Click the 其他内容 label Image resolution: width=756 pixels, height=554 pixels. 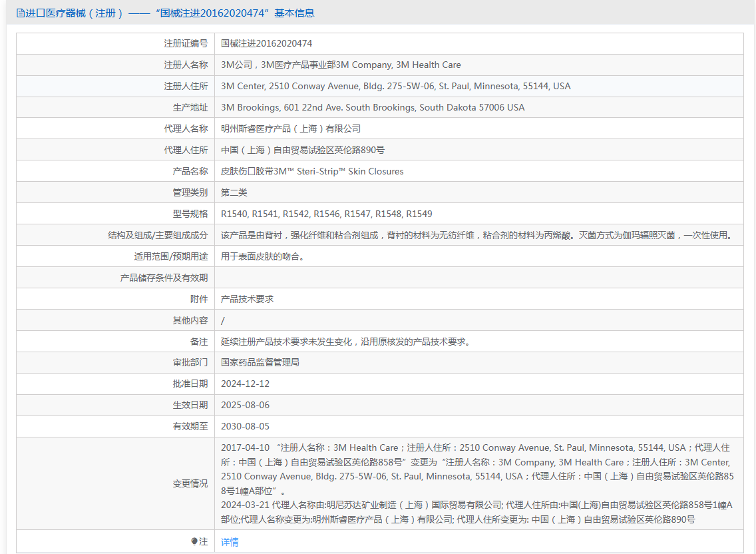click(190, 320)
